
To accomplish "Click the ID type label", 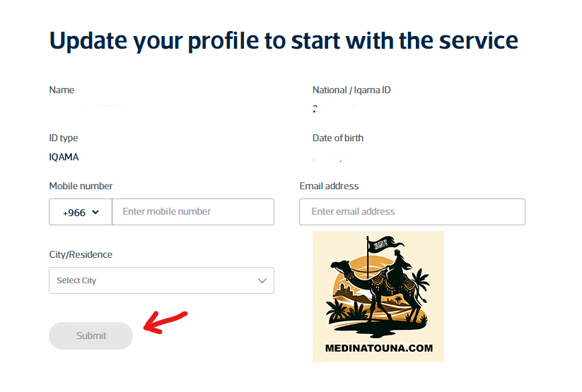I will (64, 138).
